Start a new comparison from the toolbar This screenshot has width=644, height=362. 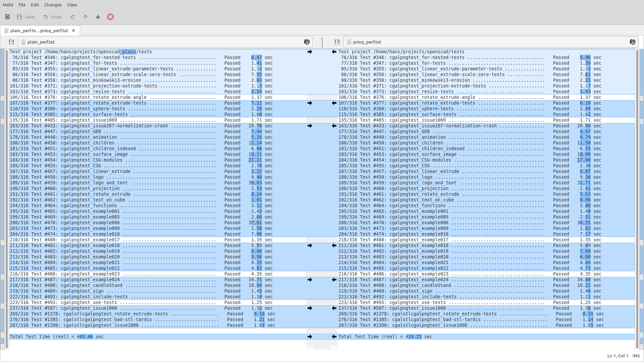pos(7,17)
